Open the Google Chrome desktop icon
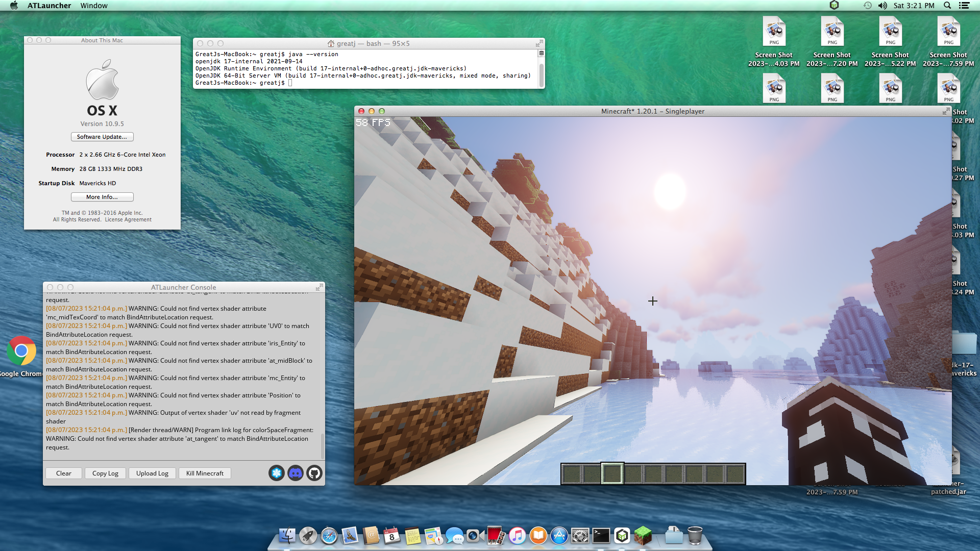Screen dimensions: 980x551 (x=21, y=351)
